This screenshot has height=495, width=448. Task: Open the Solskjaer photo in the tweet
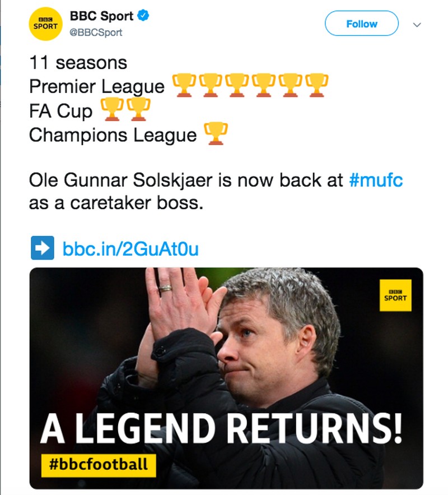(226, 378)
